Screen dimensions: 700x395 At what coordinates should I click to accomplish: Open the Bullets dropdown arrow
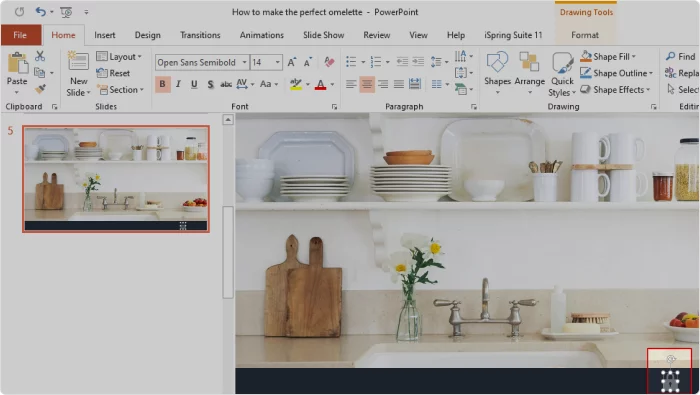click(363, 62)
